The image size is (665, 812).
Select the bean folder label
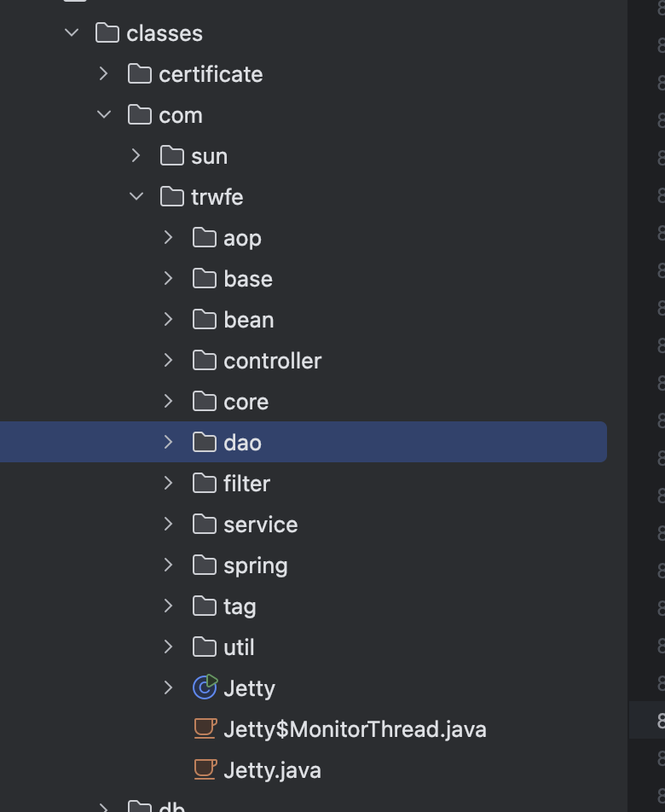pos(248,319)
